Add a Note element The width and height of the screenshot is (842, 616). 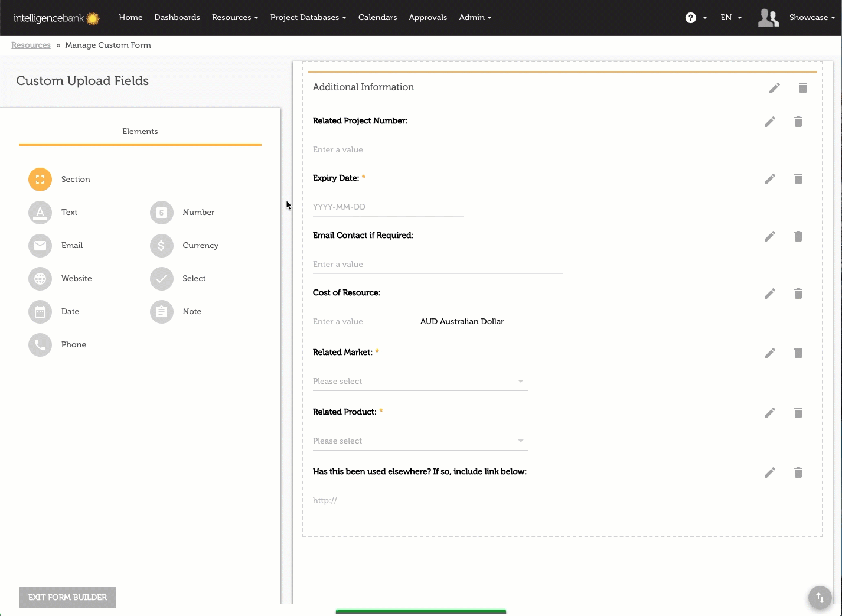[x=161, y=312]
